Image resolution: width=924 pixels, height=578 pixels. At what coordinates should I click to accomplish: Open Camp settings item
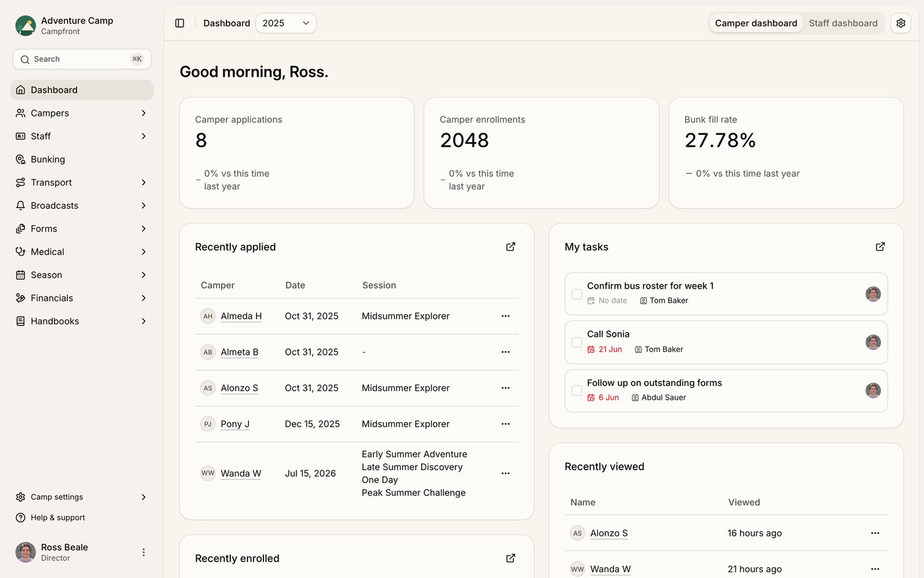coord(82,497)
